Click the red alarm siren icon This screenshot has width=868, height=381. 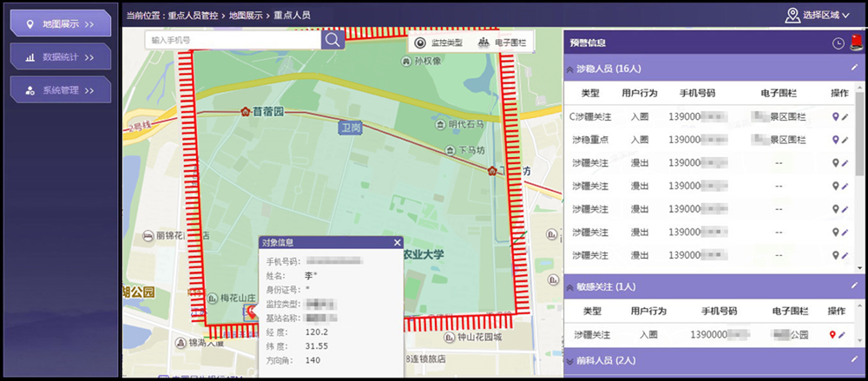point(855,43)
